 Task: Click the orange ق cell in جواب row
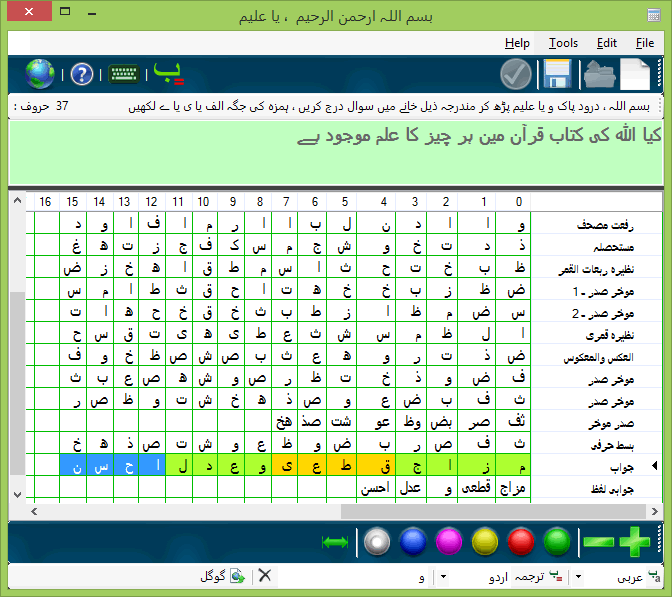376,465
